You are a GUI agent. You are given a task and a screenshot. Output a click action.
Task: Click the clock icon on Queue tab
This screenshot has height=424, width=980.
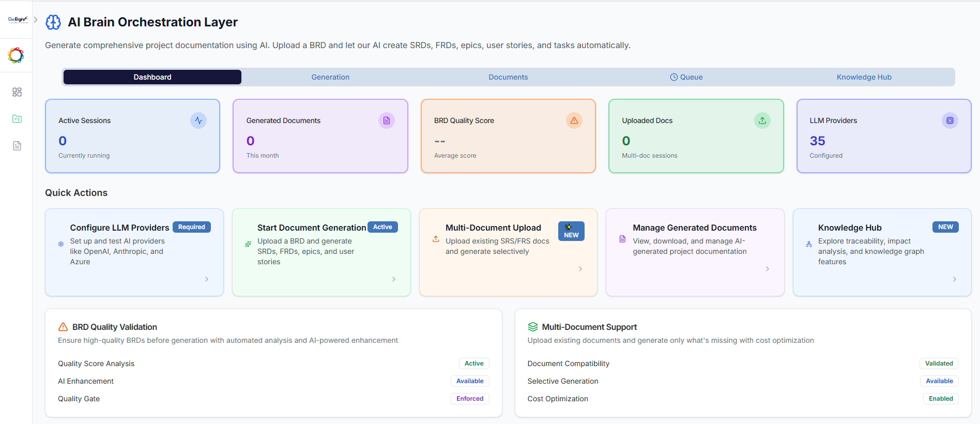coord(674,77)
